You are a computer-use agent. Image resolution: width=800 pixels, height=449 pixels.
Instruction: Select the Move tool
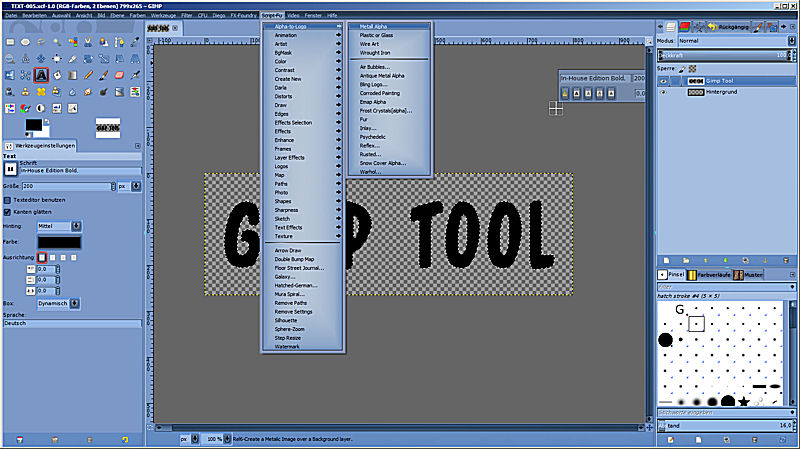coord(41,59)
